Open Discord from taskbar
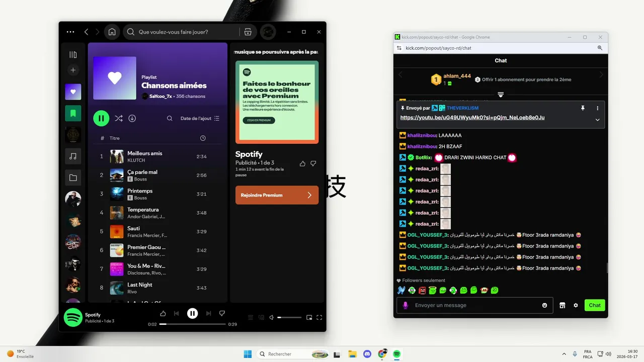Viewport: 644px width, 362px height. 367,354
